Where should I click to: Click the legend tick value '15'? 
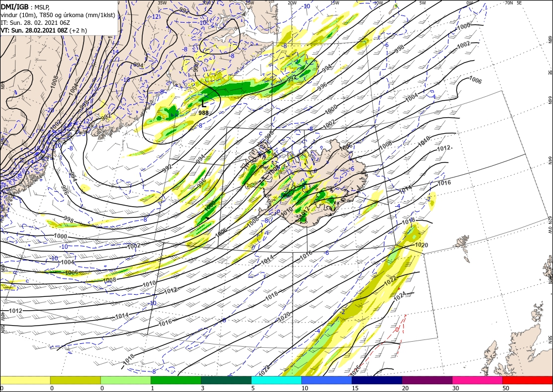coord(354,388)
